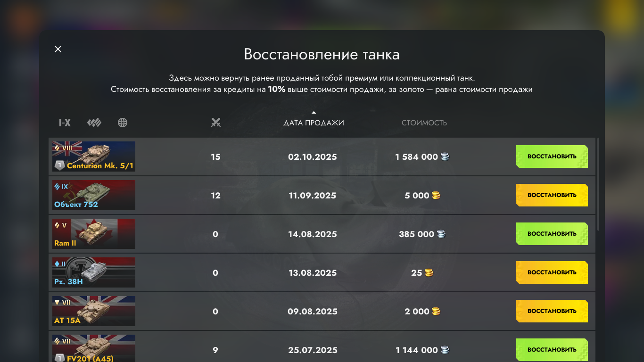Restore FV201 (A45) for credits

point(552,350)
